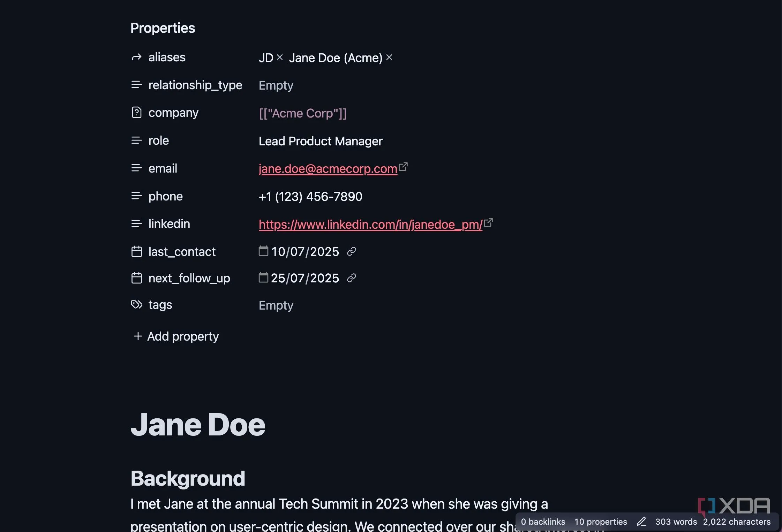Click the last_contact property type icon
782x532 pixels.
pyautogui.click(x=136, y=251)
